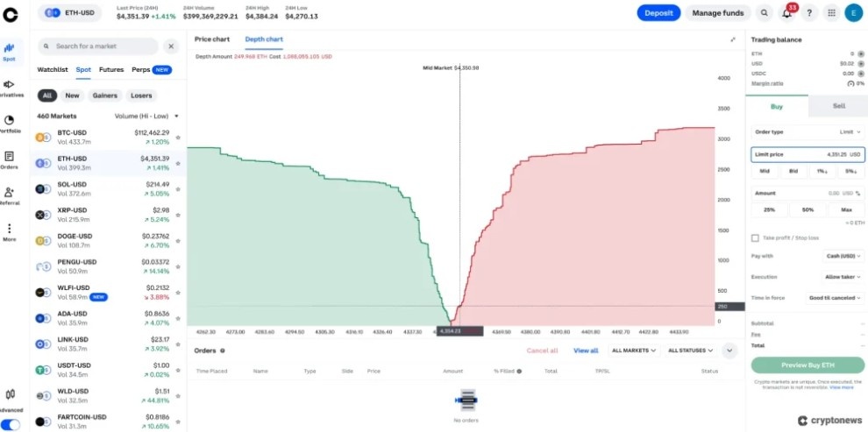Favorite LINK-USD with its star icon
Image resolution: width=868 pixels, height=432 pixels.
(x=178, y=344)
